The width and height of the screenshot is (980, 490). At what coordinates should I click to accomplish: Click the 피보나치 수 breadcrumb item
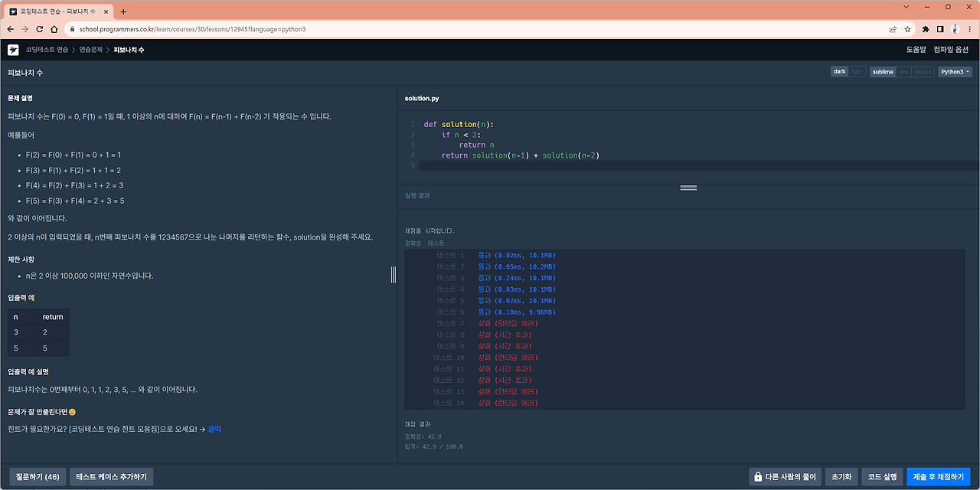(x=129, y=50)
